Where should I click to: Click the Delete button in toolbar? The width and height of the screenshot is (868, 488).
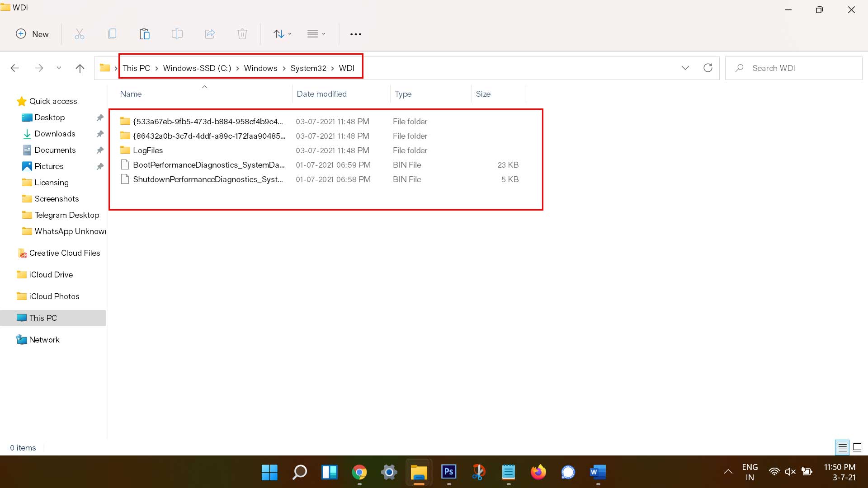click(242, 33)
